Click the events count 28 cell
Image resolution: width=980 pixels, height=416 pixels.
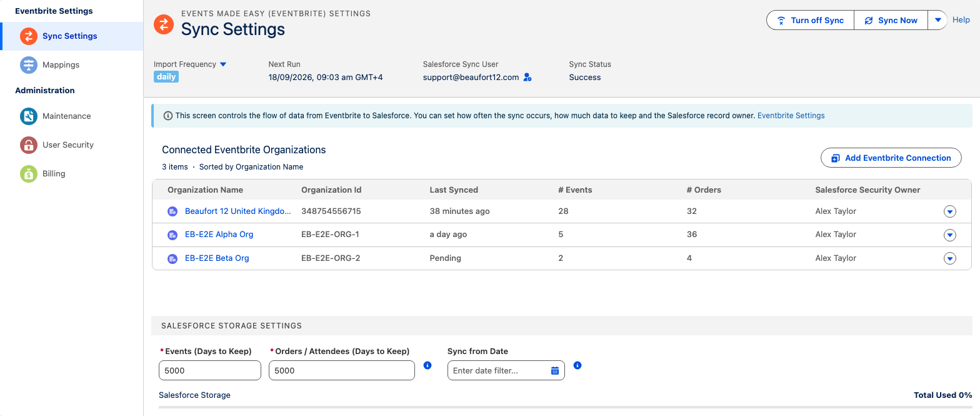(x=563, y=211)
